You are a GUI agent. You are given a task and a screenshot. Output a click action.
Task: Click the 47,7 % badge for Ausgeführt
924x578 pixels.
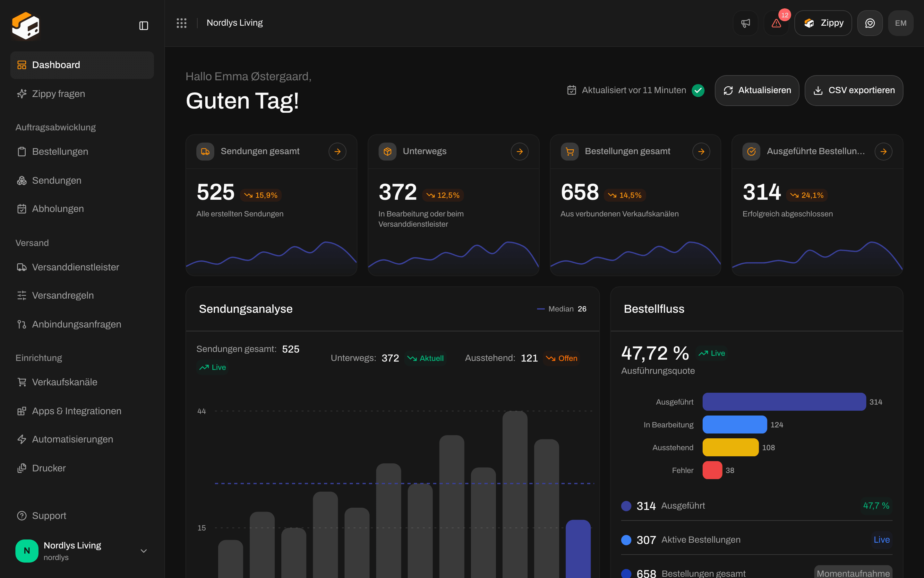[876, 506]
